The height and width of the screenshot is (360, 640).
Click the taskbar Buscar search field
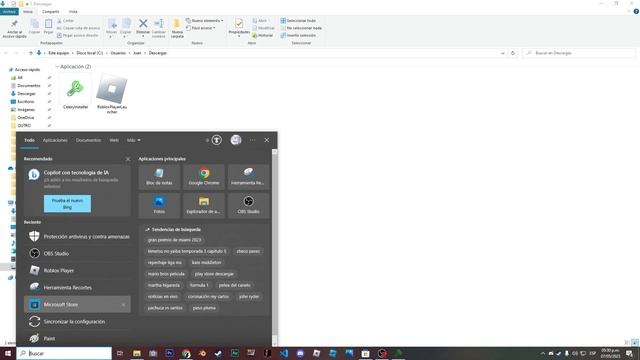(x=64, y=353)
